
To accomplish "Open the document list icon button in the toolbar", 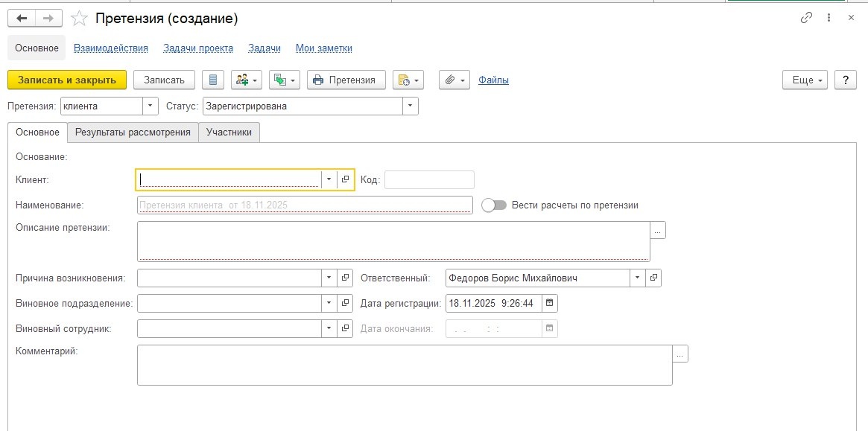I will [x=214, y=80].
